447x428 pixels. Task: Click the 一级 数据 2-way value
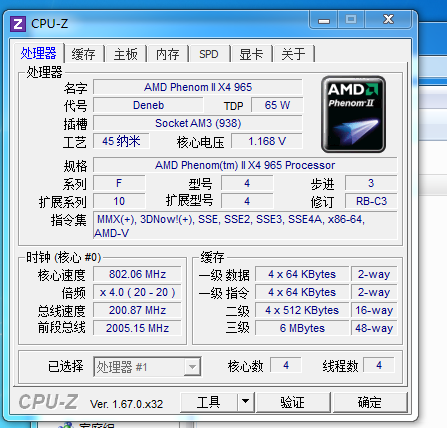(x=374, y=274)
